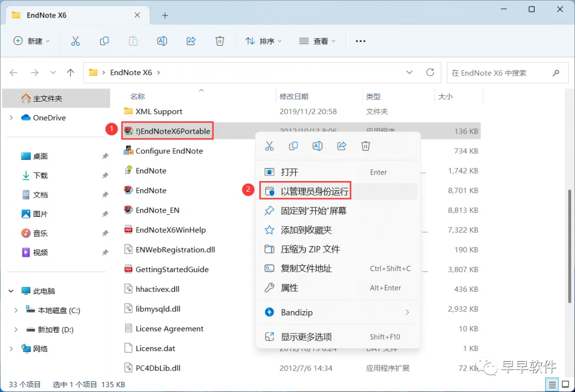Click the Delete trash icon in the toolbar

pos(220,41)
